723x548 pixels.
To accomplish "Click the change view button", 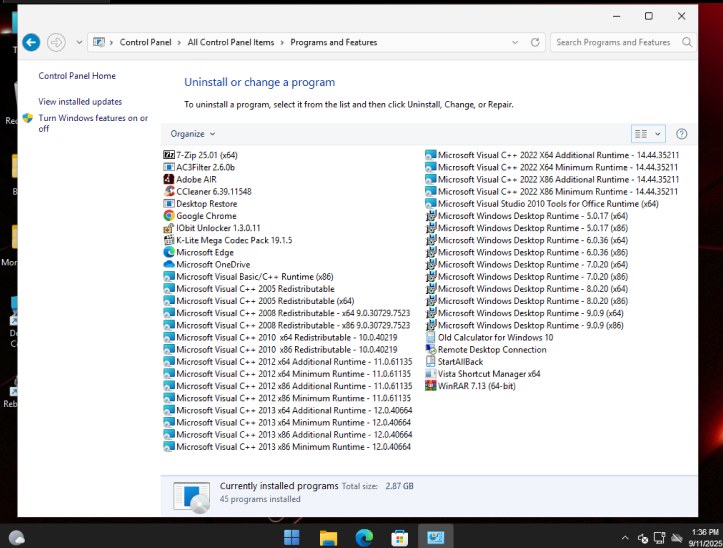I will pyautogui.click(x=641, y=134).
